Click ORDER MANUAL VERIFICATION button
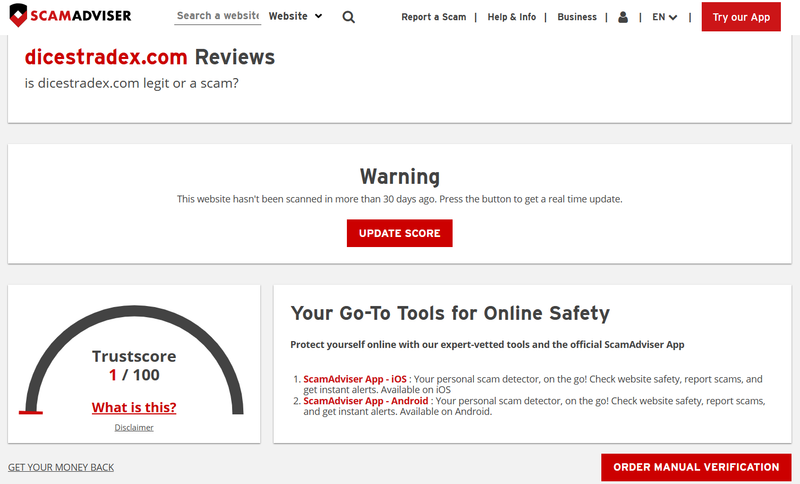Screen dimensions: 800x484 696,467
